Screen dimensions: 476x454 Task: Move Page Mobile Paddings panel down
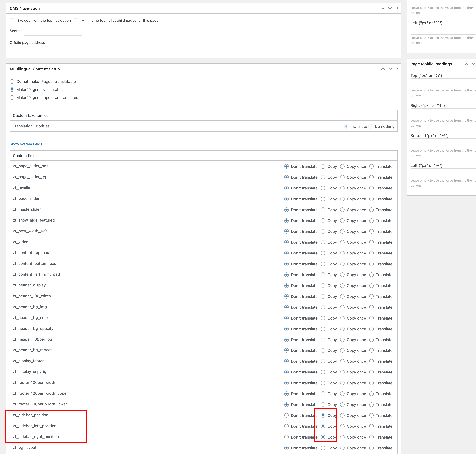(x=474, y=64)
